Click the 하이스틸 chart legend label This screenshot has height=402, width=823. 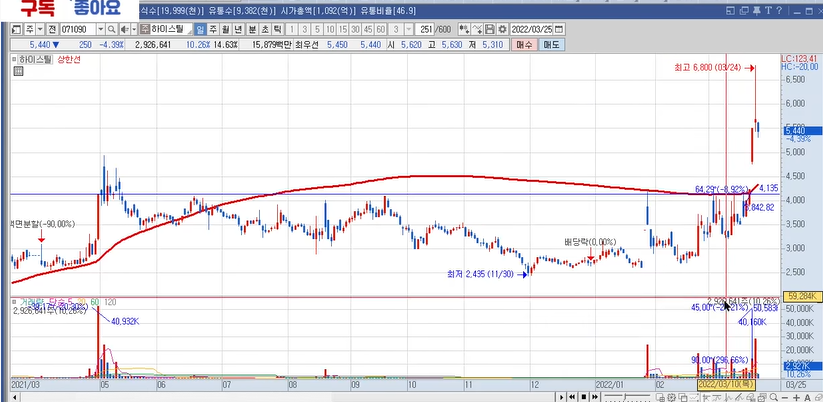click(35, 59)
